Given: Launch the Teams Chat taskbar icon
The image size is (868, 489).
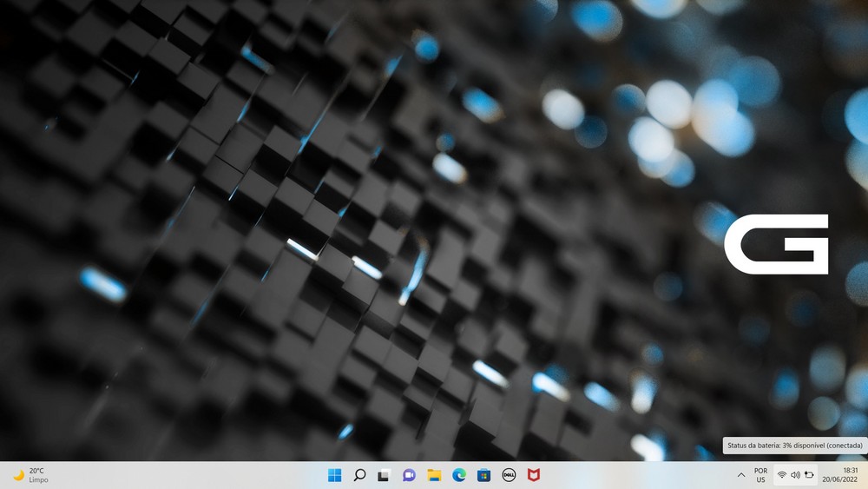Looking at the screenshot, I should (409, 475).
